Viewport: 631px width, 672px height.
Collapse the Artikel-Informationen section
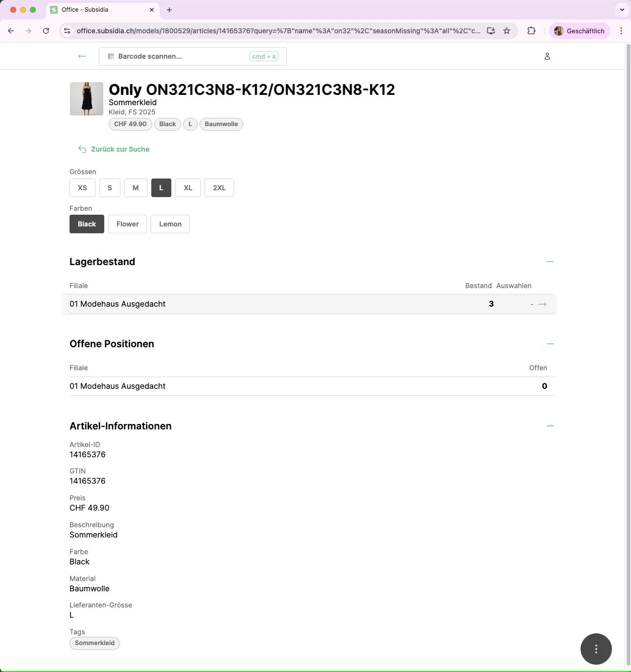[x=550, y=426]
